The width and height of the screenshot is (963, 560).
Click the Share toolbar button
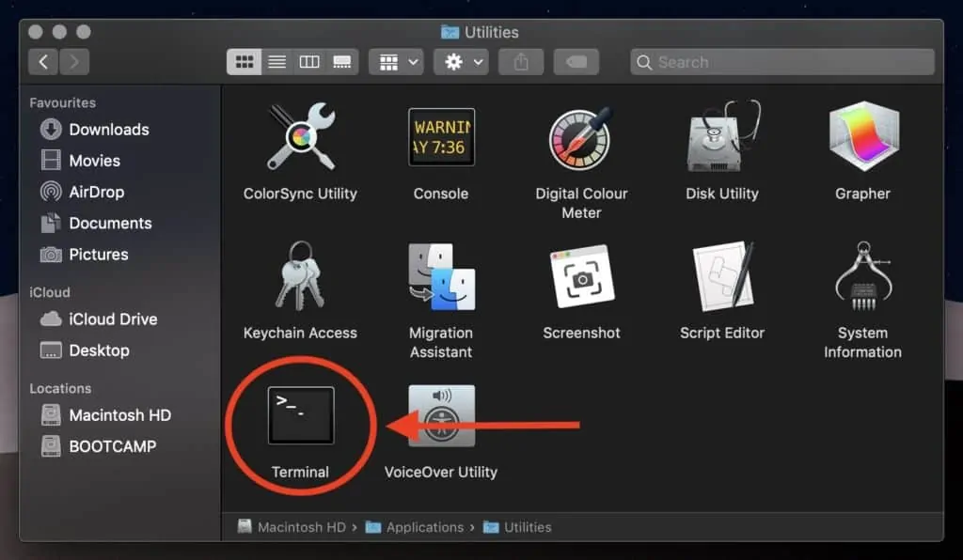521,62
